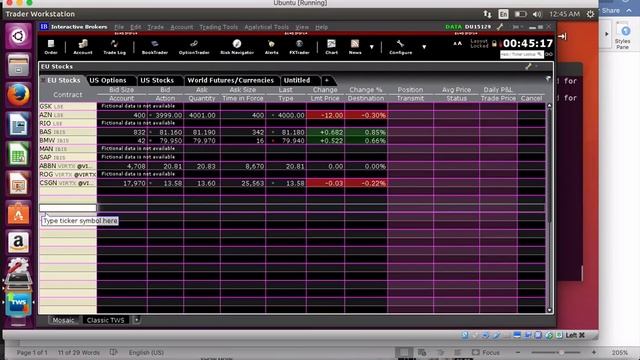Open Trading Tools menu
The width and height of the screenshot is (640, 360).
point(218,27)
